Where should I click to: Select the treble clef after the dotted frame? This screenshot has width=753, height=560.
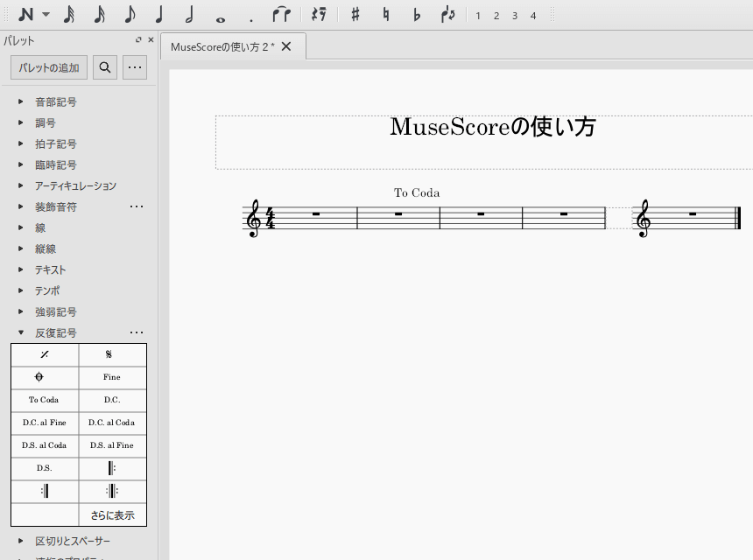[644, 219]
